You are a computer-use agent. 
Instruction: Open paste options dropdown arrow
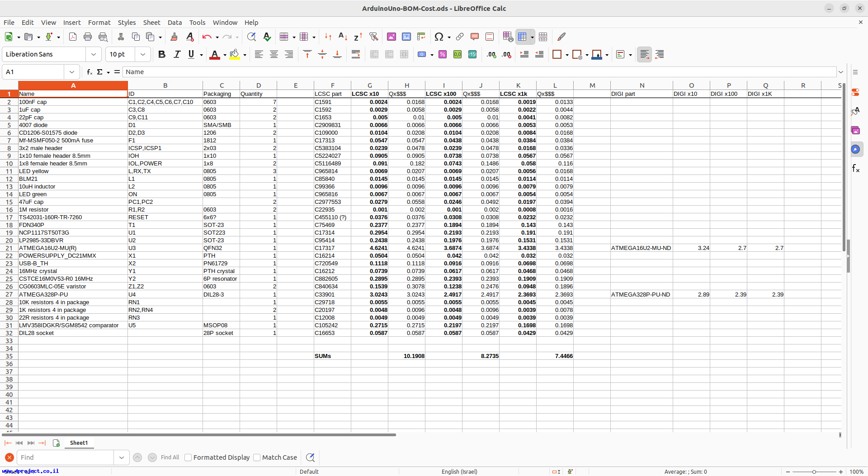pos(160,38)
